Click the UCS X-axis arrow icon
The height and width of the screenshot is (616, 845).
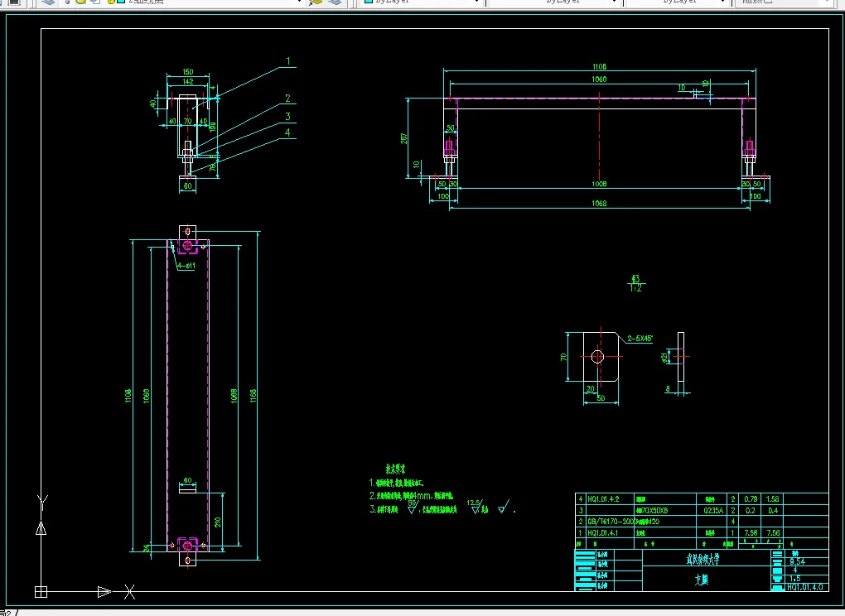coord(104,592)
